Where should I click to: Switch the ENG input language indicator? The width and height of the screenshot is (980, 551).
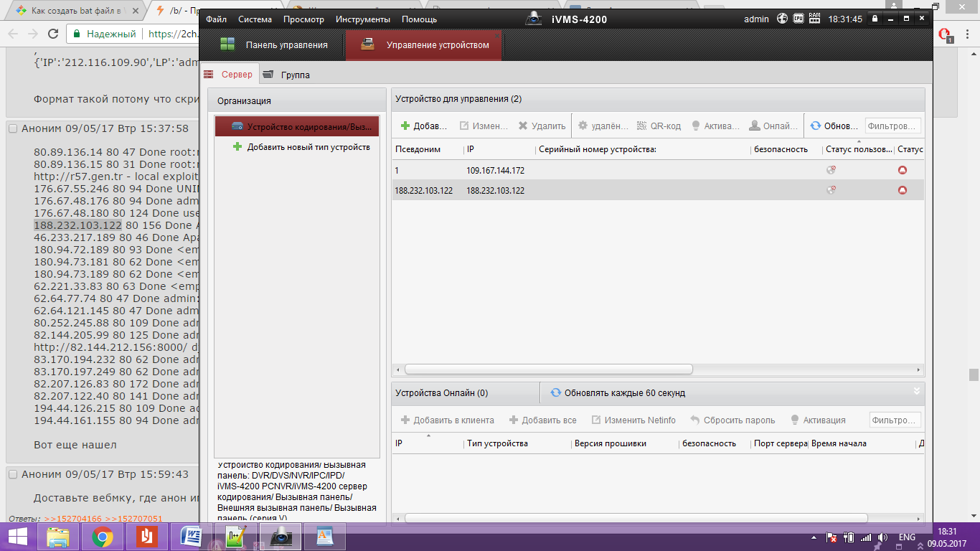click(907, 537)
